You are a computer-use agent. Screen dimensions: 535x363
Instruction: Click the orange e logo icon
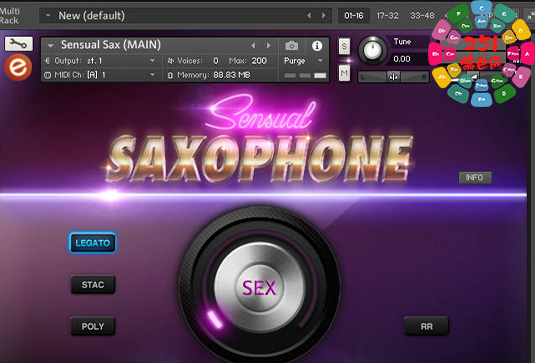coord(18,67)
